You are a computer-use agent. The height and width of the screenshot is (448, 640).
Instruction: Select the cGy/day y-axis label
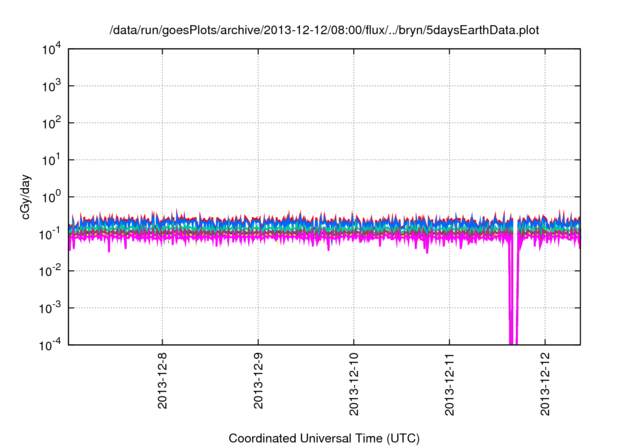(x=26, y=197)
